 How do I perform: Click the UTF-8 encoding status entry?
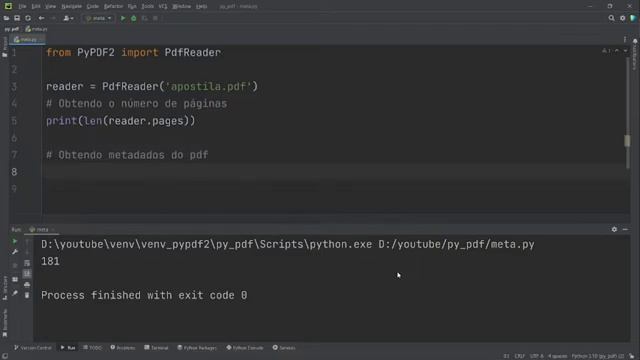[x=536, y=356]
